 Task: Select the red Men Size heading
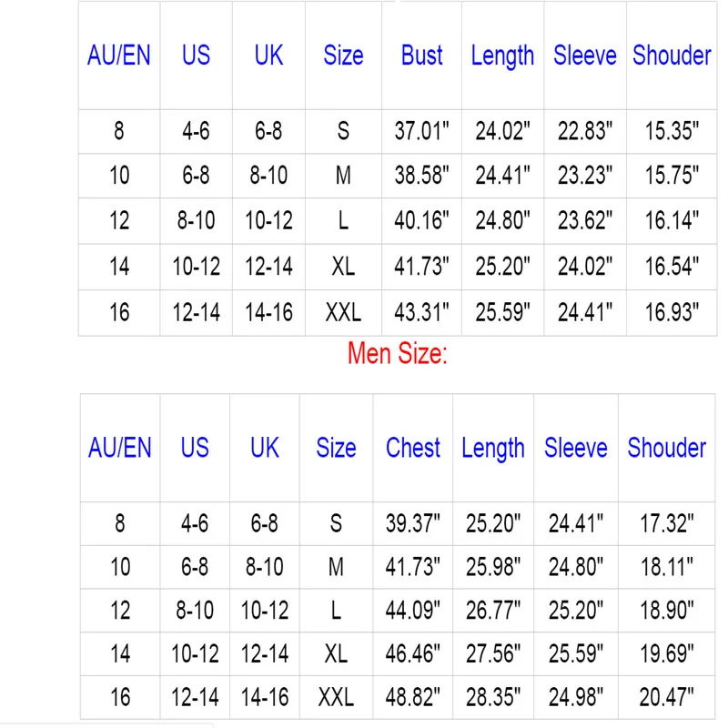pos(398,354)
